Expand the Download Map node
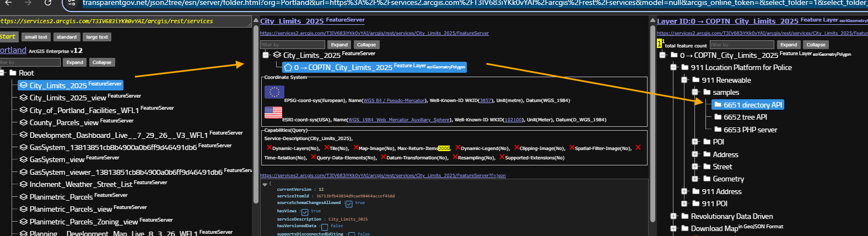This screenshot has height=236, width=868. point(673,228)
